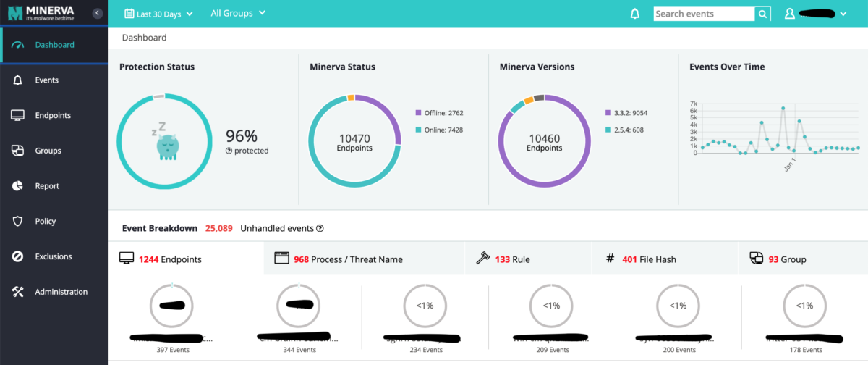Screen dimensions: 868x365
Task: Expand the user account dropdown chevron
Action: pyautogui.click(x=843, y=14)
